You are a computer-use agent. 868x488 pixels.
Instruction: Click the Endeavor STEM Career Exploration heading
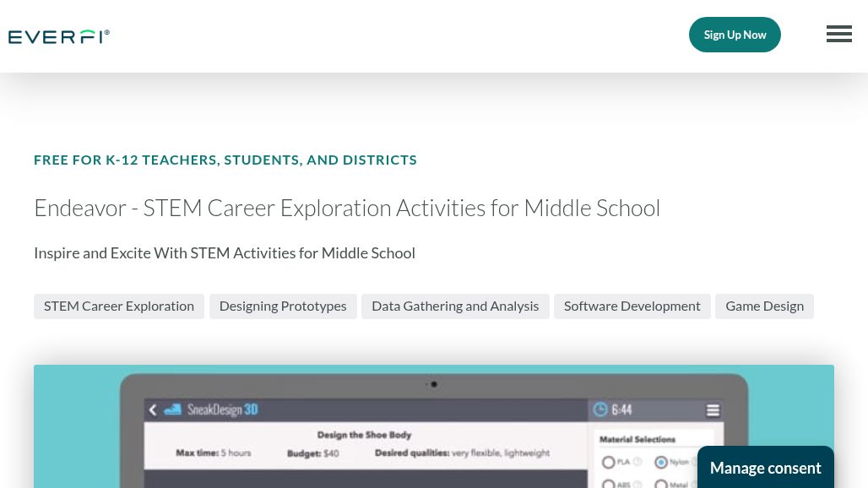347,208
